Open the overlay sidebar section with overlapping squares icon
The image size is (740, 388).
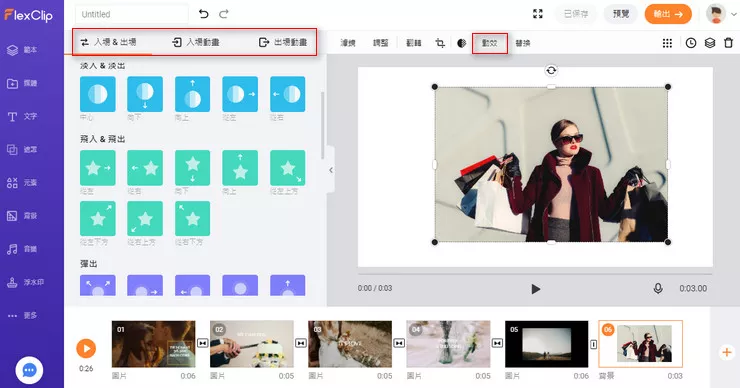click(22, 149)
